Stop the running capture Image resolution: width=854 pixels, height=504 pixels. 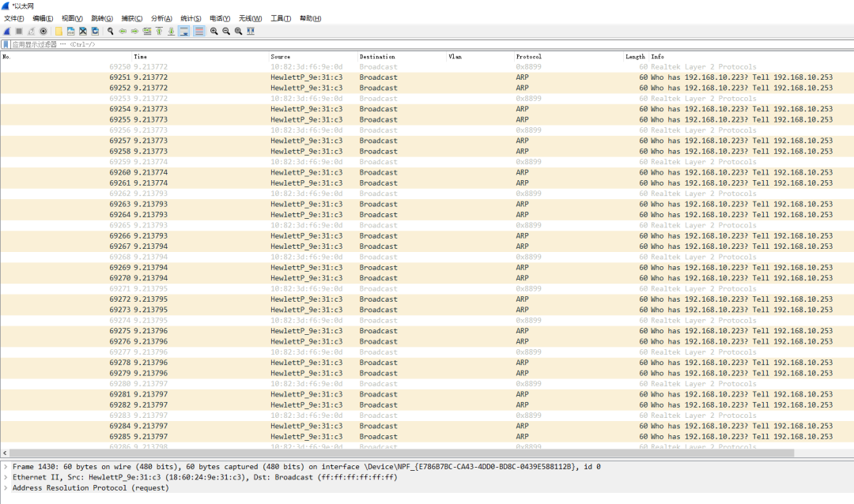pyautogui.click(x=19, y=32)
